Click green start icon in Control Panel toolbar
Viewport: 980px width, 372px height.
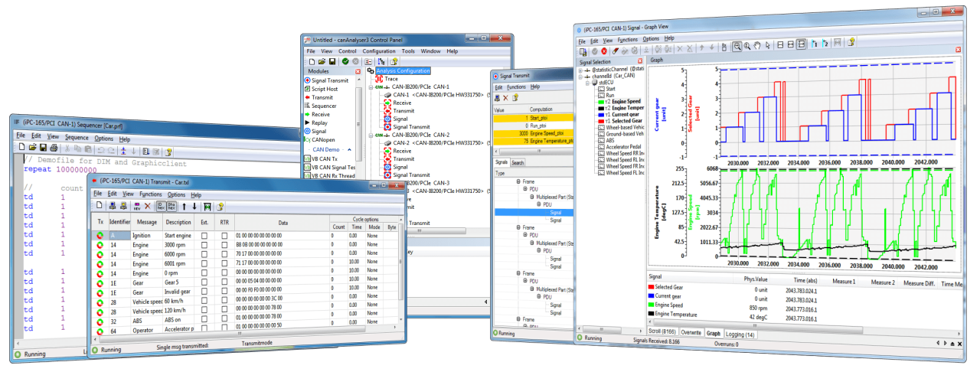(345, 61)
